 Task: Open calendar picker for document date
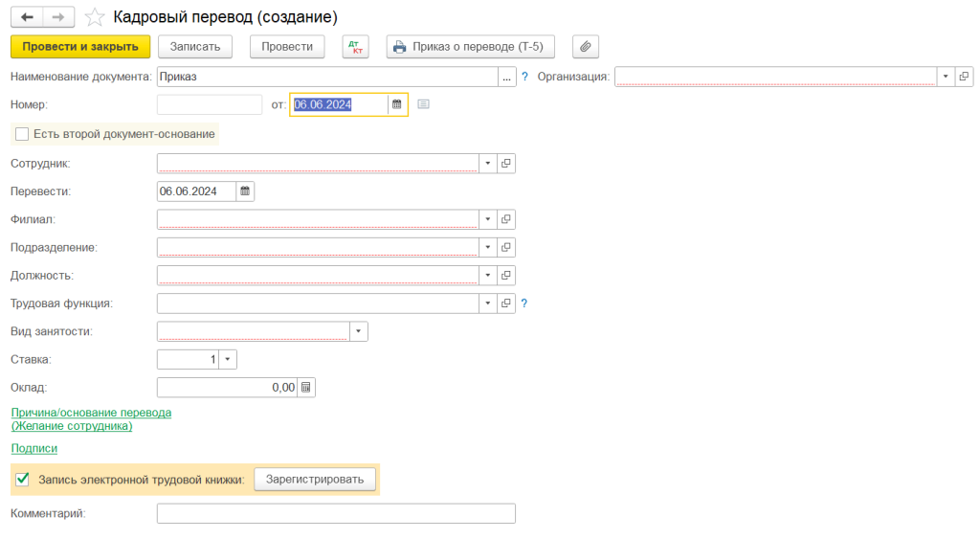[397, 104]
